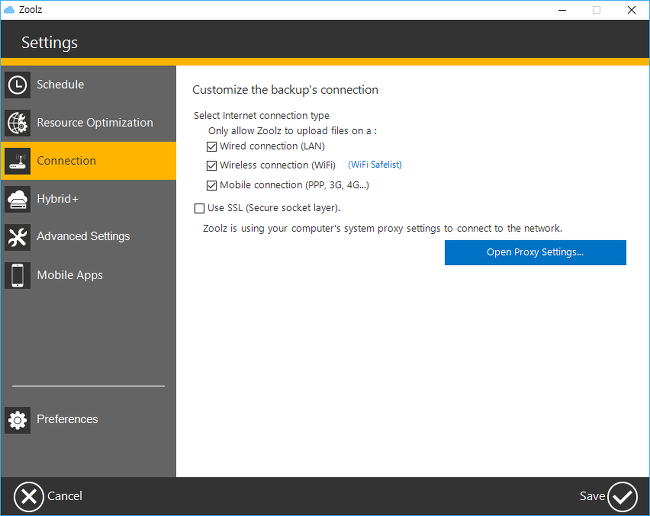Click the Hybrid+ cloud drive icon
650x516 pixels.
pos(17,199)
